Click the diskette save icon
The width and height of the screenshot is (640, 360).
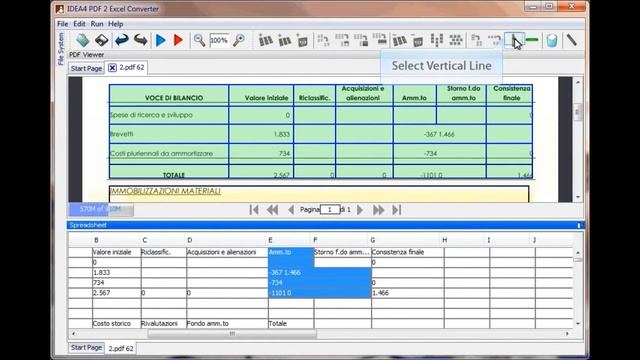tap(101, 40)
